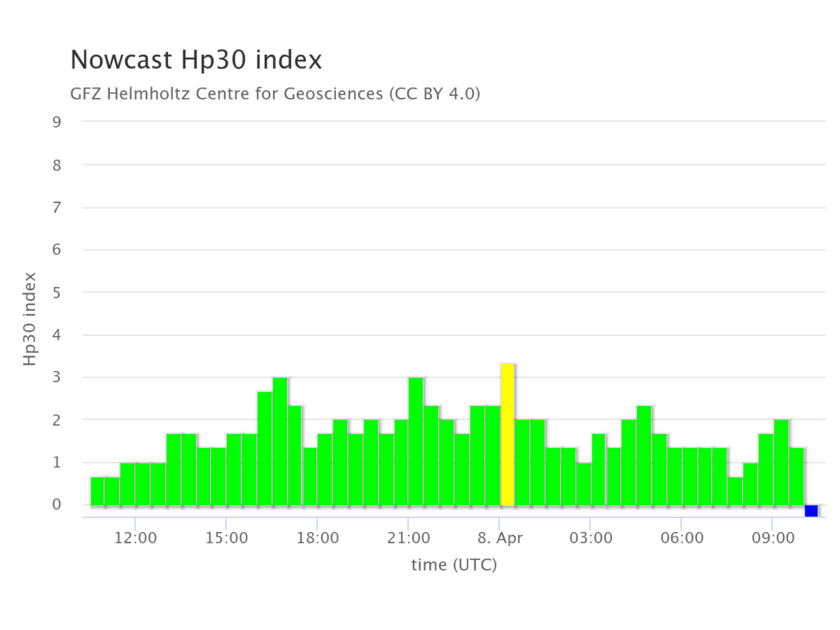Click the blue bar at chart's right end
The image size is (840, 630).
coord(811,511)
